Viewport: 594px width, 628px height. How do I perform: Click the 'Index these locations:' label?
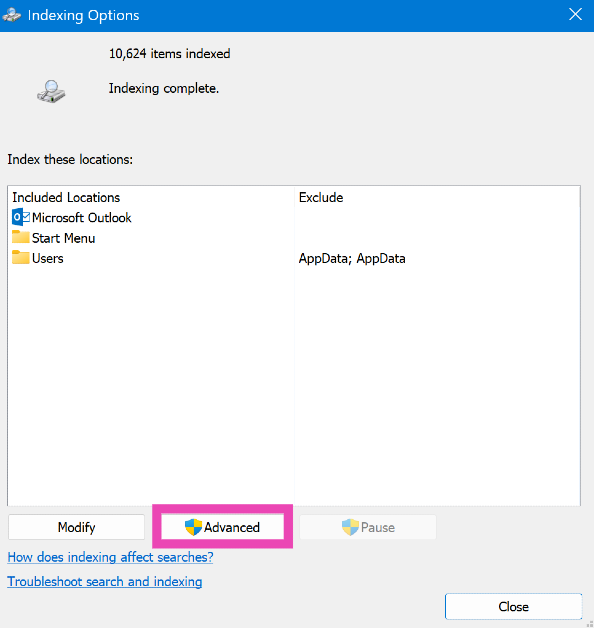70,159
